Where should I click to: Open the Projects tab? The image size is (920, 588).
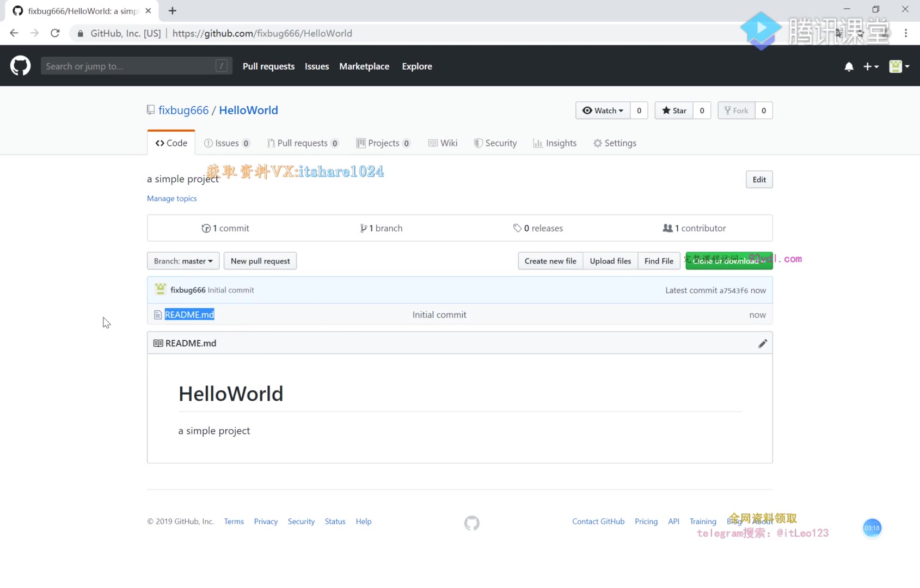pyautogui.click(x=383, y=143)
